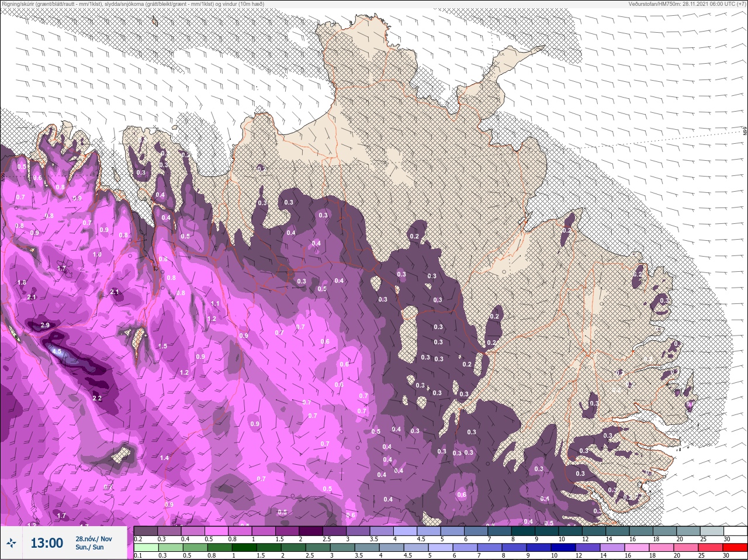Click the 1.8 precipitation value on the map
The height and width of the screenshot is (560, 748).
(x=22, y=282)
